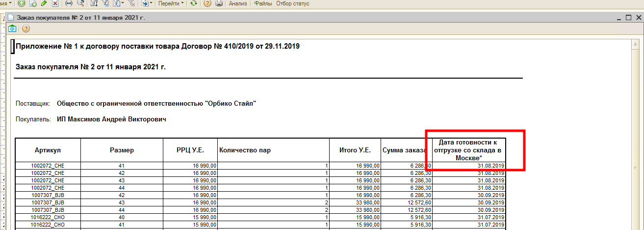This screenshot has height=230, width=644.
Task: Click the printer icon in main toolbar
Action: [x=219, y=3]
